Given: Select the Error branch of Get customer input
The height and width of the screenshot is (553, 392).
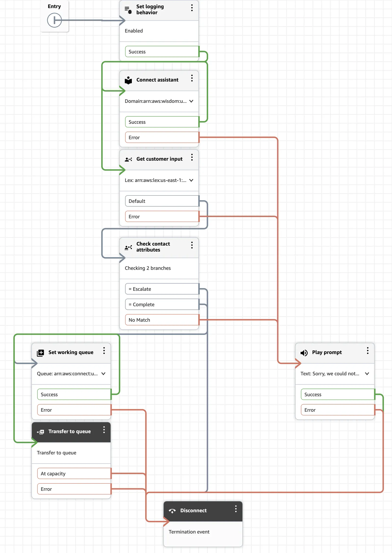Looking at the screenshot, I should [162, 217].
